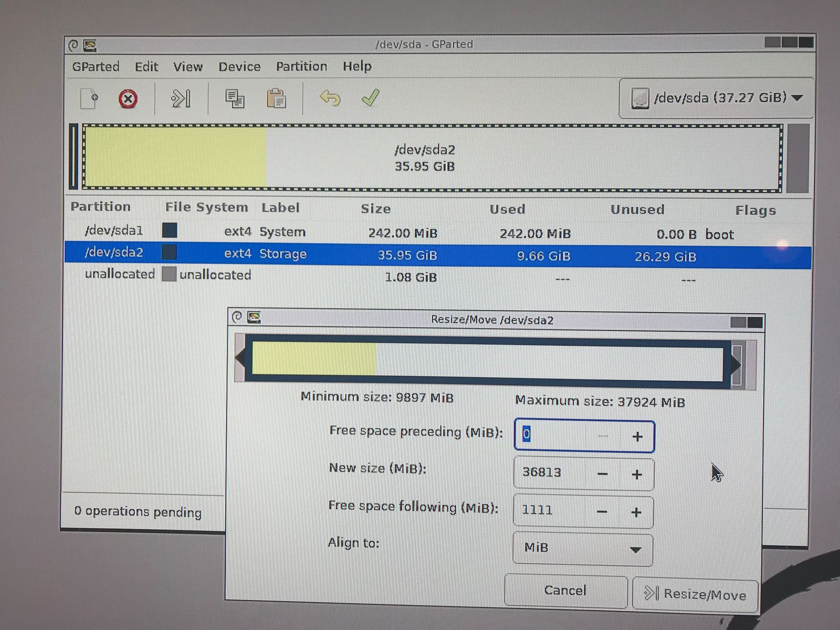The width and height of the screenshot is (840, 630).
Task: Click the Free space preceding input field
Action: (556, 435)
